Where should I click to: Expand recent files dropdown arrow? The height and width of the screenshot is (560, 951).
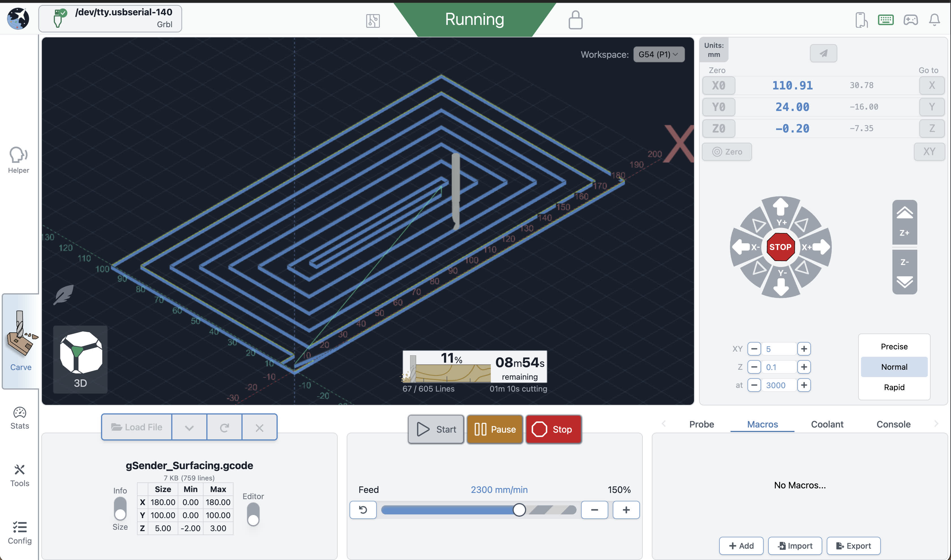(x=189, y=428)
